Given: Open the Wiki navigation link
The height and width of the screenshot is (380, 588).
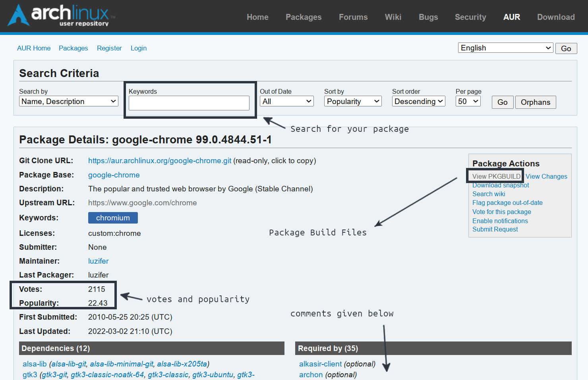Looking at the screenshot, I should click(393, 17).
